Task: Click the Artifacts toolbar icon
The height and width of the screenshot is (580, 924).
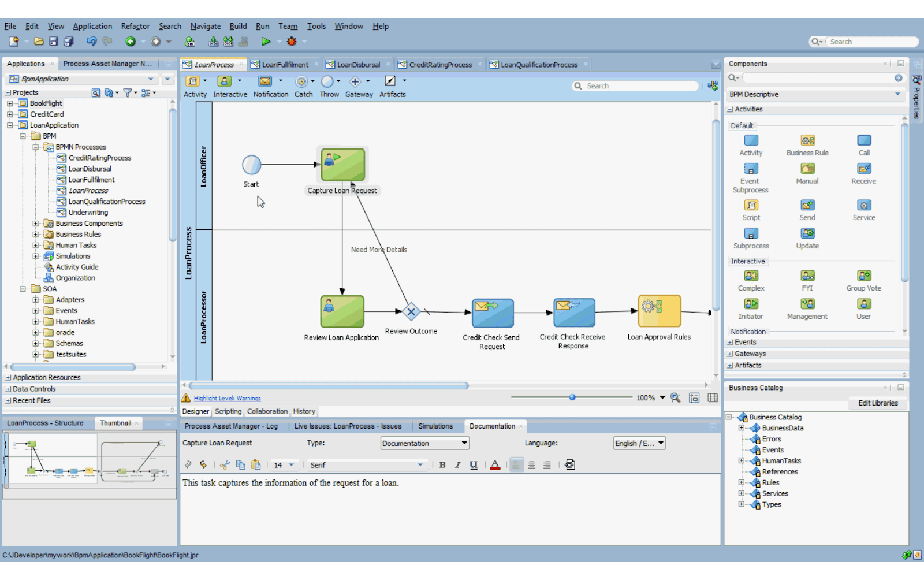Action: pyautogui.click(x=390, y=81)
